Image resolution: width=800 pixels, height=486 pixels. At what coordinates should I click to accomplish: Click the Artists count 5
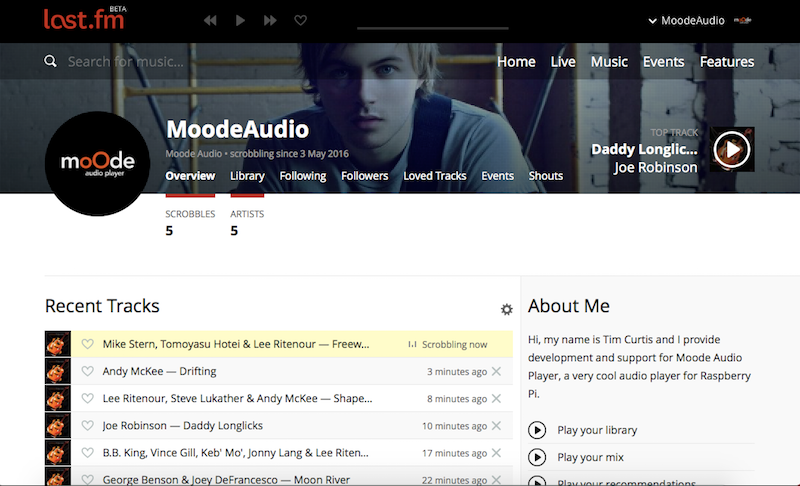234,231
